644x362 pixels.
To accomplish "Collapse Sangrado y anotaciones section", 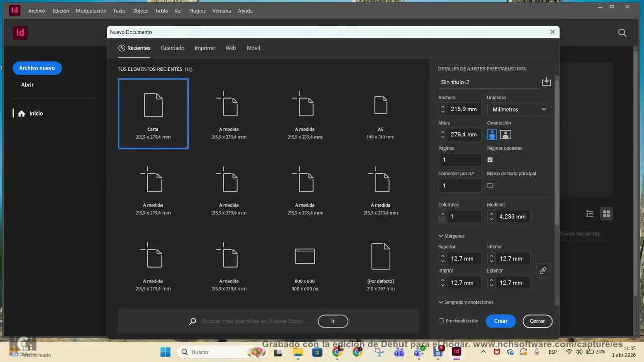I will tap(441, 302).
